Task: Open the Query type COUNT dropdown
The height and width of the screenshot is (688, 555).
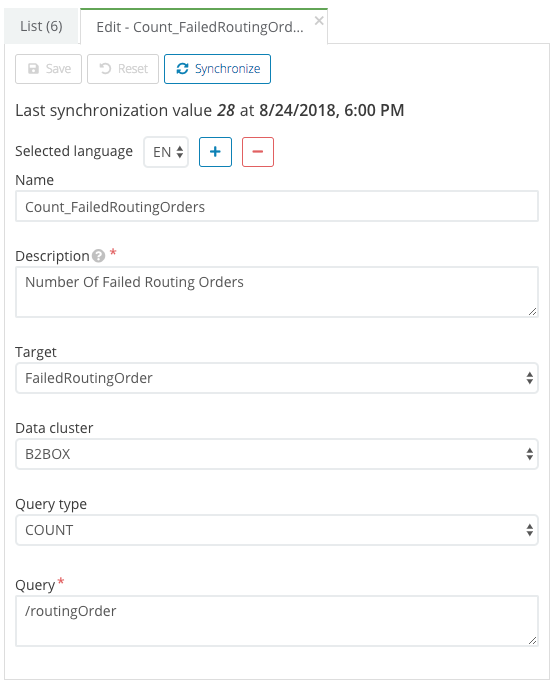Action: pos(277,530)
